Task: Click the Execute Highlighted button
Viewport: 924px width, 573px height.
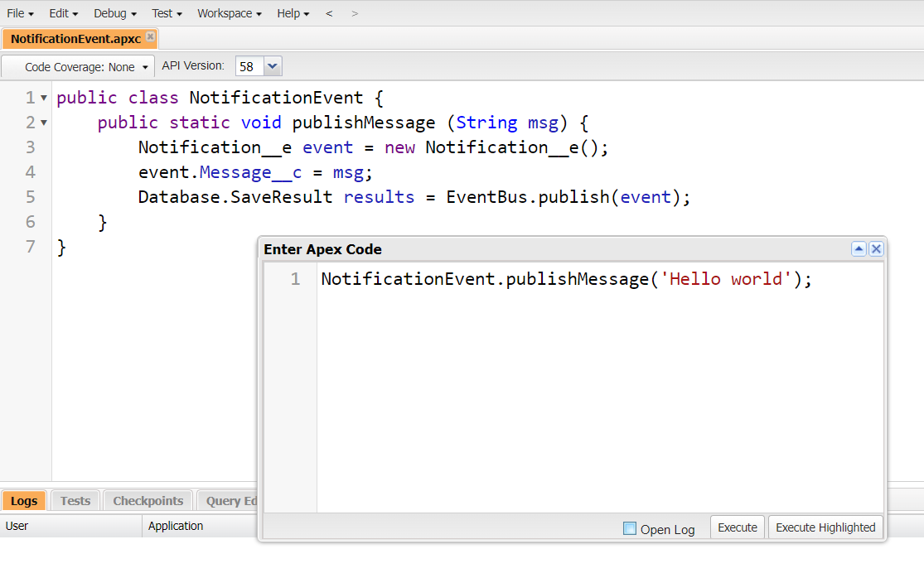Action: (x=825, y=527)
